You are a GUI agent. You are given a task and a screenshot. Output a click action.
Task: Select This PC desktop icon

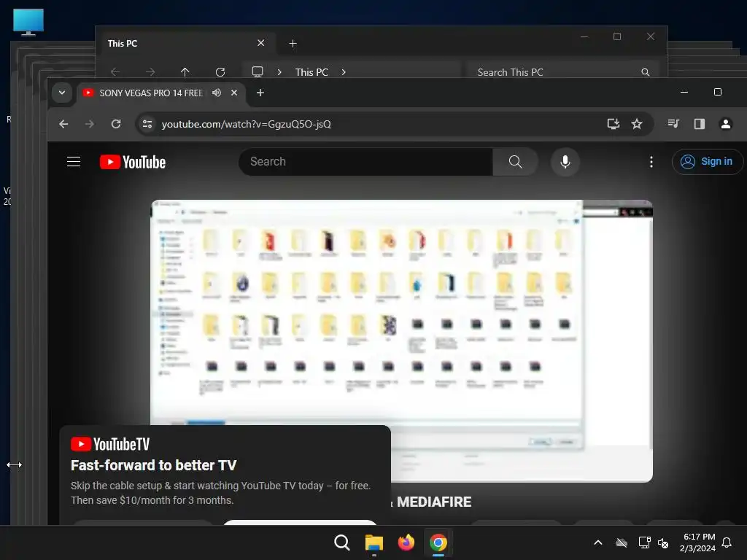[28, 22]
